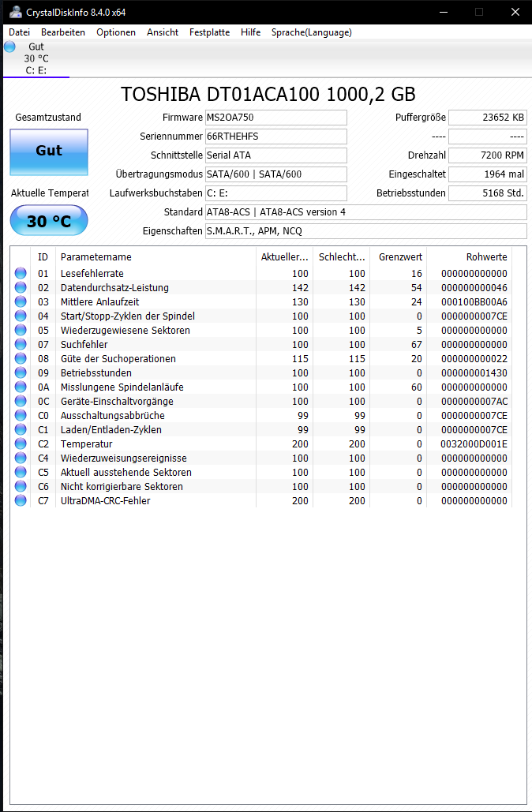Image resolution: width=532 pixels, height=812 pixels.
Task: Open the Ansicht menu
Action: [x=163, y=32]
